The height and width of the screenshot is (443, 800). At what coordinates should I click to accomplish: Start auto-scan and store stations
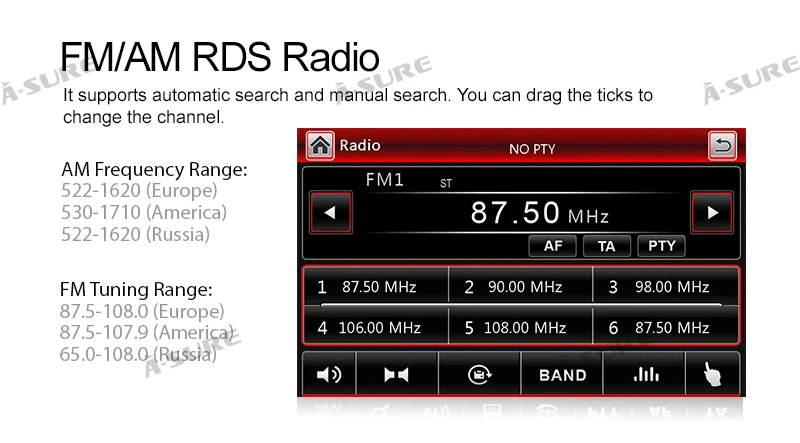tap(480, 375)
